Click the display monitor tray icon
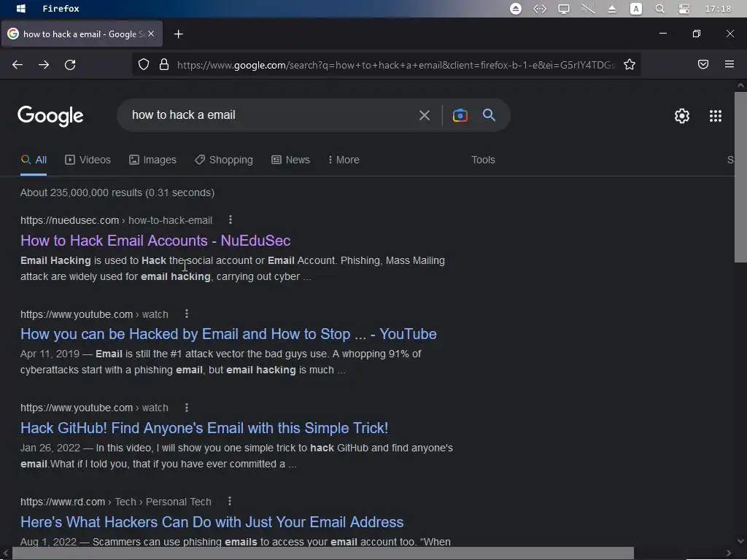This screenshot has width=747, height=560. [x=564, y=9]
